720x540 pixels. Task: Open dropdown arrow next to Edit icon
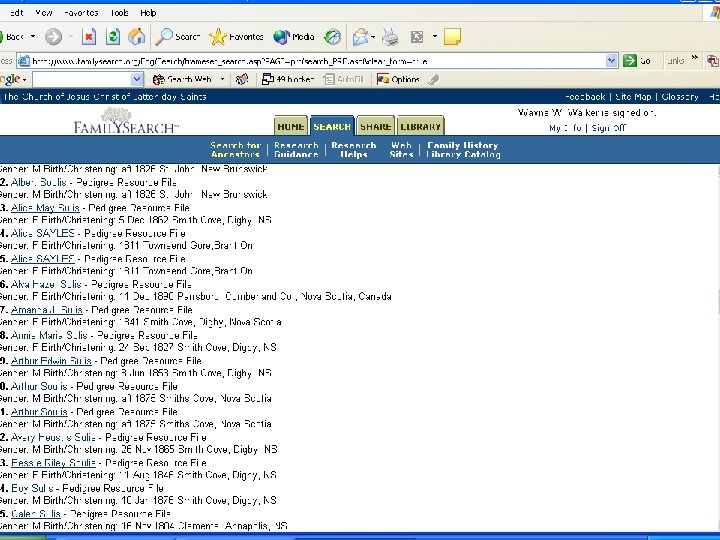click(434, 37)
